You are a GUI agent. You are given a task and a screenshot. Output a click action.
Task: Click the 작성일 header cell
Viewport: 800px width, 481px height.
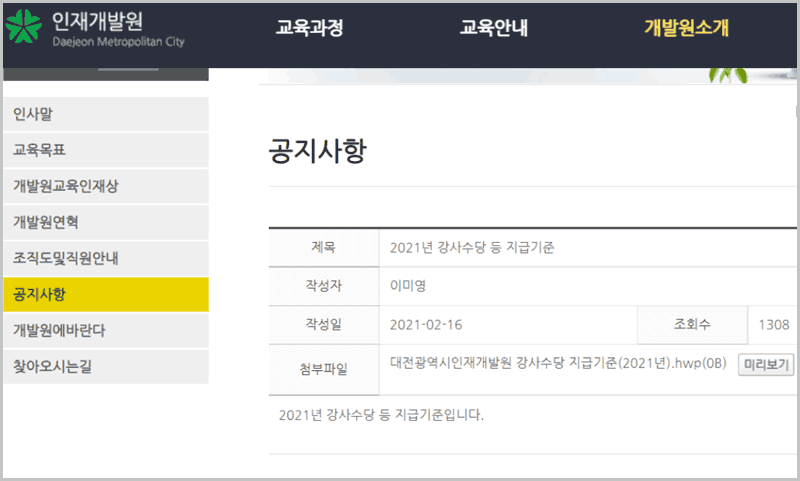(324, 325)
